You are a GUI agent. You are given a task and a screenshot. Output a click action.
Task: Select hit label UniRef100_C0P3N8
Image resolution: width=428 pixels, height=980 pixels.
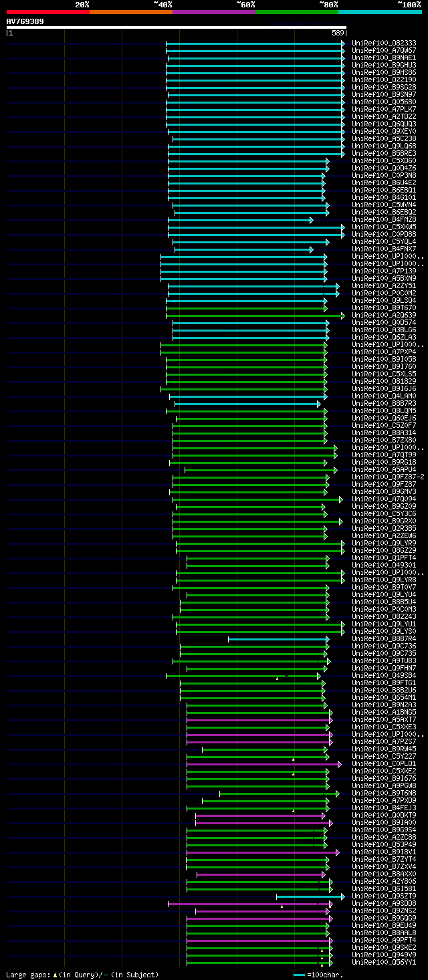384,176
